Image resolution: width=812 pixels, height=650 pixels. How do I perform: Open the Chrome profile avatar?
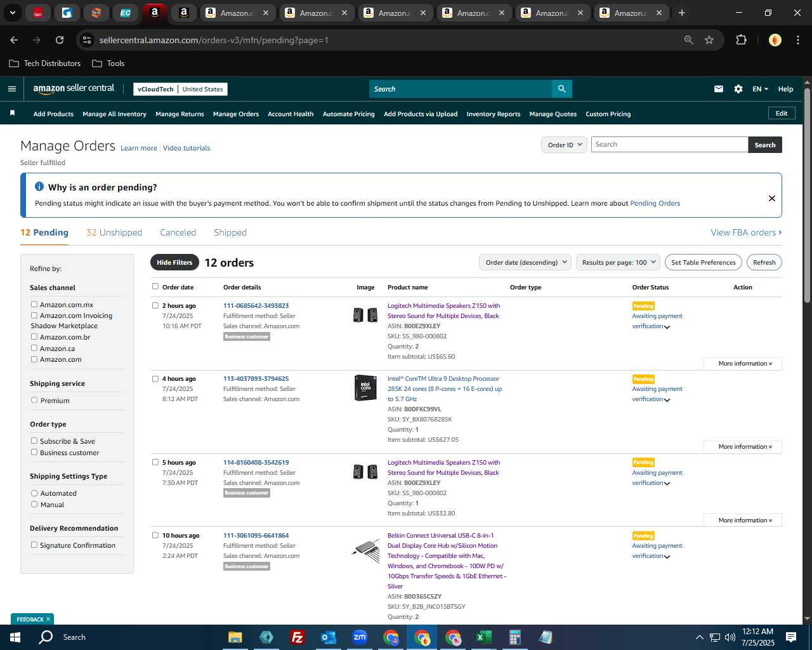click(775, 40)
